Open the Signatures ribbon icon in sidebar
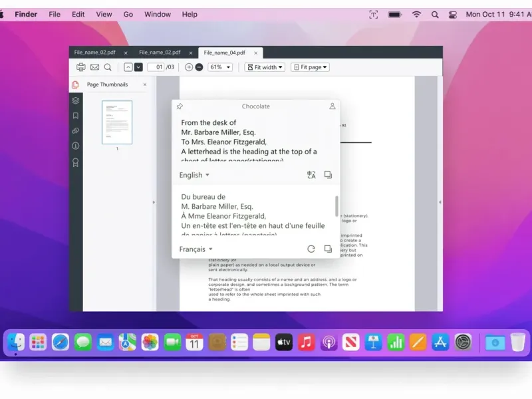 click(x=76, y=162)
